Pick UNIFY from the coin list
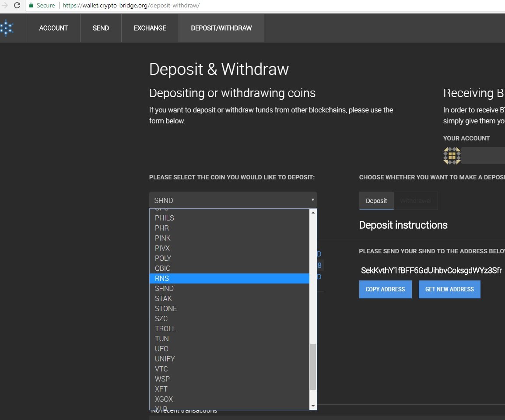 pos(229,359)
